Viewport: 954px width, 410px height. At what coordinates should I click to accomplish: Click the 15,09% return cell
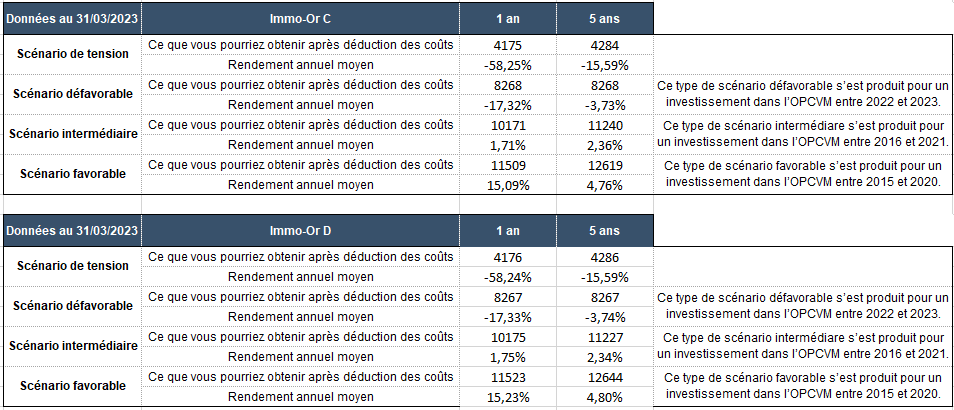(507, 185)
